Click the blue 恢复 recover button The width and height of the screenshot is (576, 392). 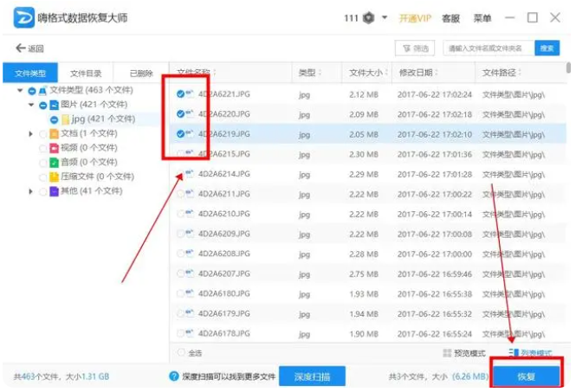tap(527, 376)
